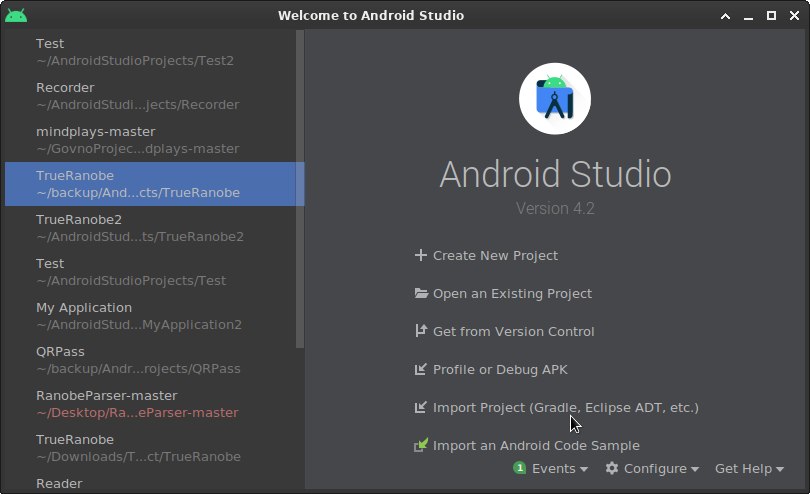The height and width of the screenshot is (494, 810).
Task: Choose Get from Version Control
Action: [513, 331]
